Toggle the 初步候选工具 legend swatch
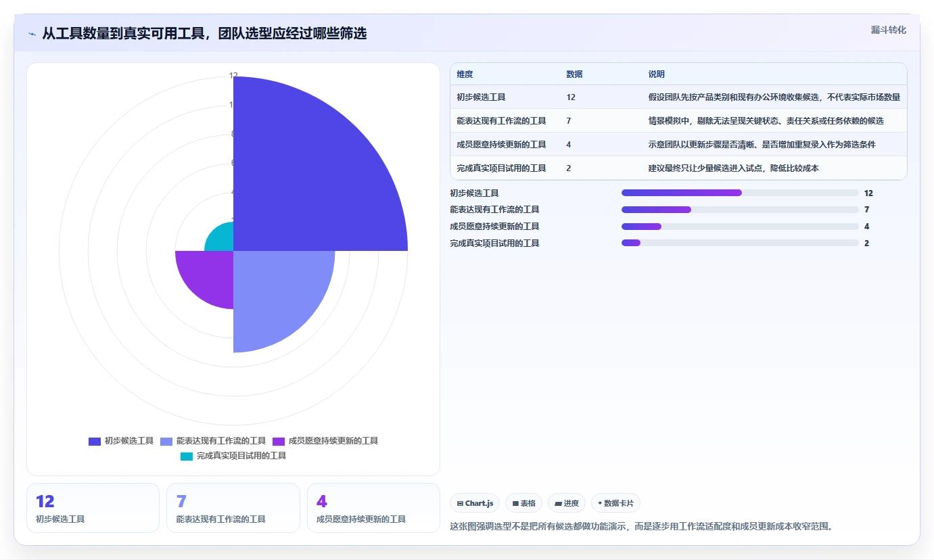The image size is (934, 560). click(95, 441)
